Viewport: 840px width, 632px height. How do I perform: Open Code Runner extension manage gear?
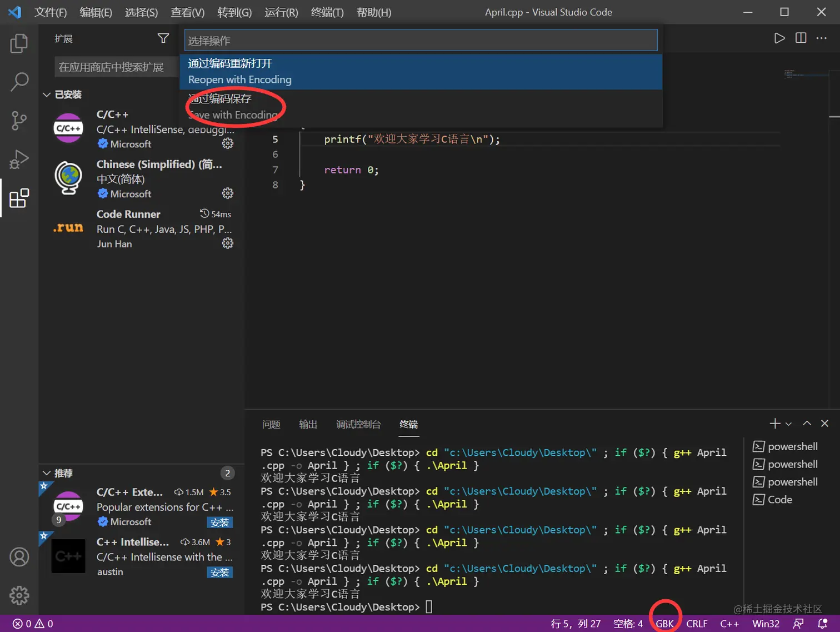click(228, 243)
